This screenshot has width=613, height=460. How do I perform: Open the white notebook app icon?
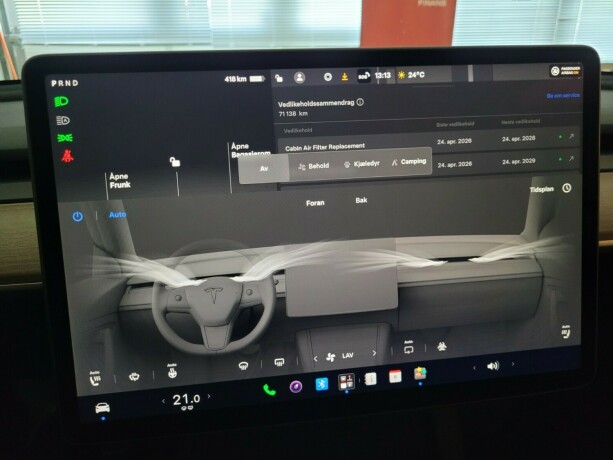(x=370, y=379)
